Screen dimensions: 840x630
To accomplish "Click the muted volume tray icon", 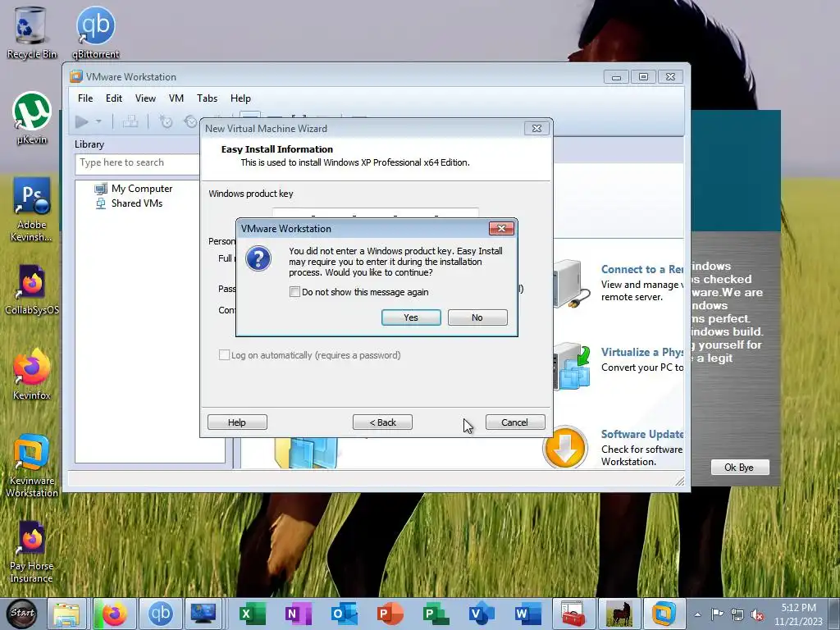I will point(757,614).
